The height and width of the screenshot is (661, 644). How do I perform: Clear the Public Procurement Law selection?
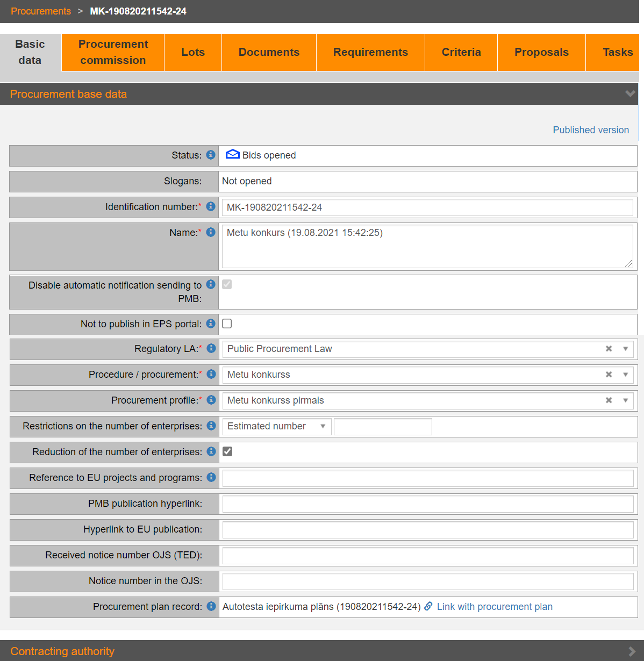(x=609, y=349)
